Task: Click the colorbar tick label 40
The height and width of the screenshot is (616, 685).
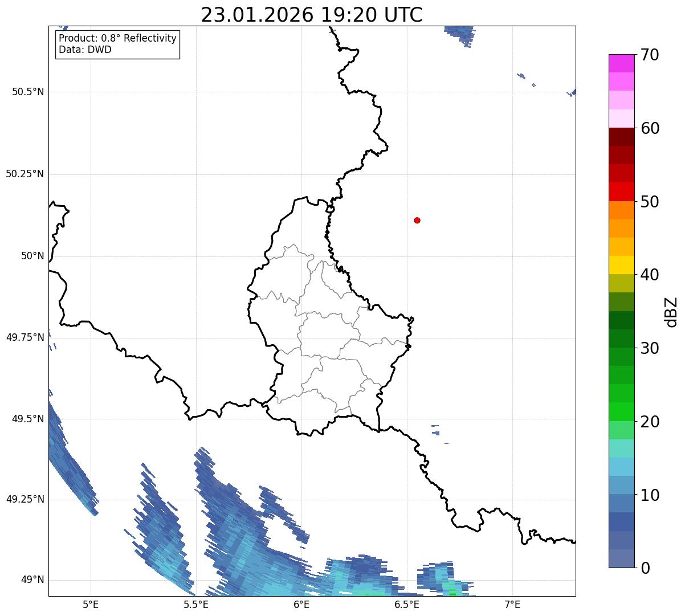Action: (x=650, y=275)
